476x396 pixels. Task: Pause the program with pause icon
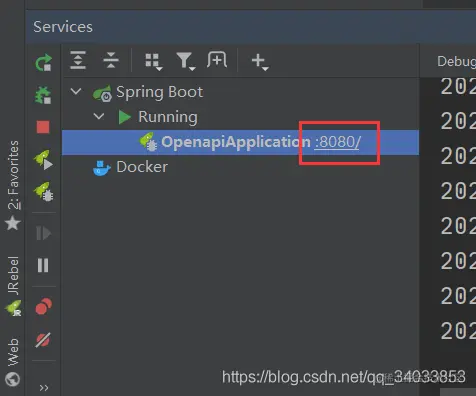pos(43,265)
